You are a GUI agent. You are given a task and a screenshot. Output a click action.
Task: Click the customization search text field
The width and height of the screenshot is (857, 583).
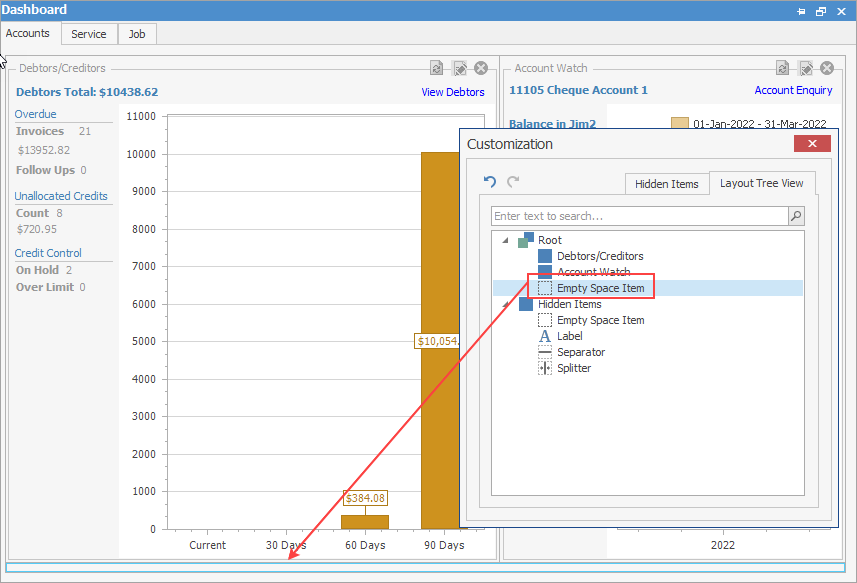point(640,216)
